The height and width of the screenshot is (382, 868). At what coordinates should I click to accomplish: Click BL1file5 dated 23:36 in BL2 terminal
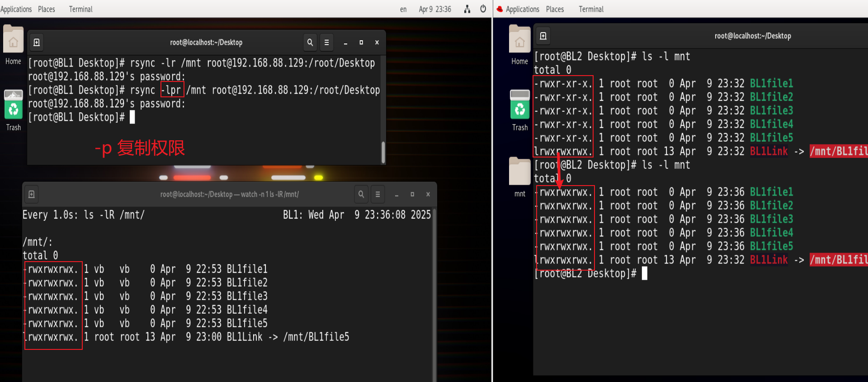771,246
